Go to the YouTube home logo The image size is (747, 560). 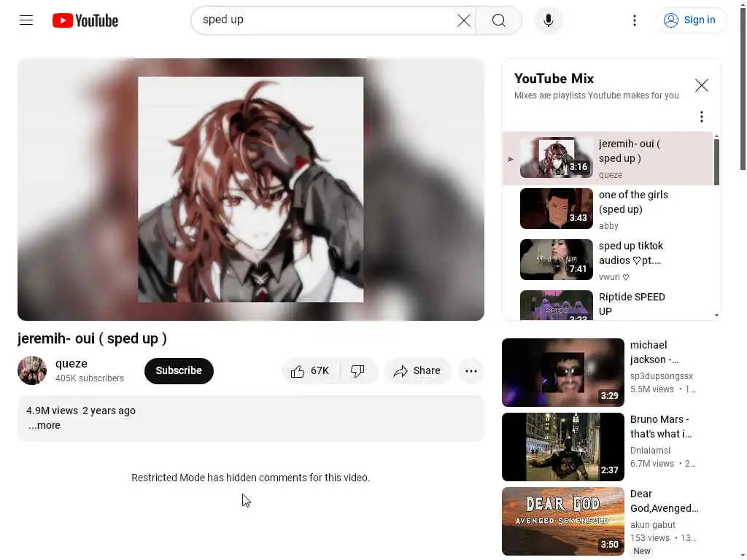85,20
